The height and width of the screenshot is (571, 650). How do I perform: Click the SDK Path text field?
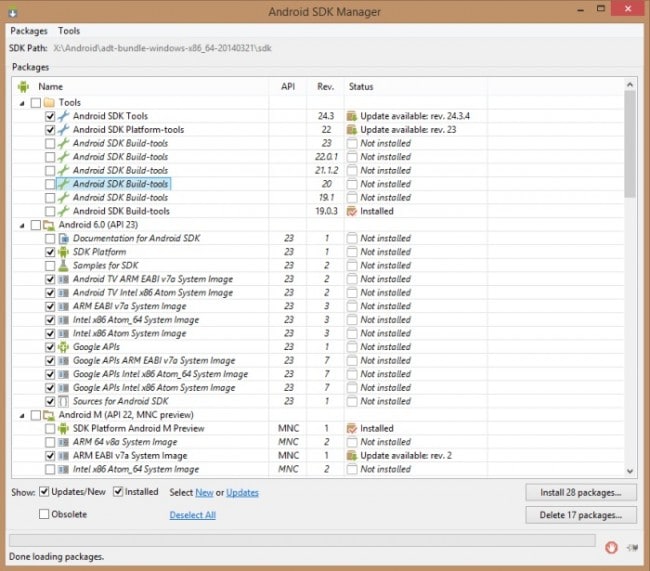pos(162,48)
